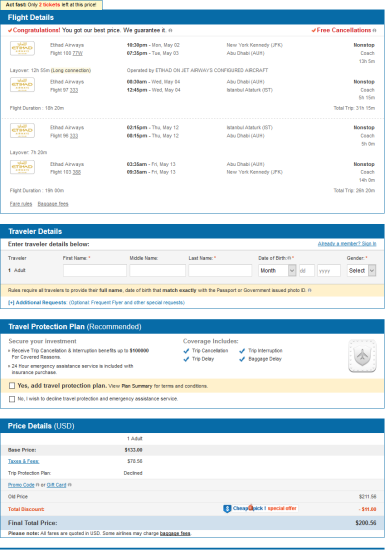Open the Taxes & Fees link
This screenshot has width=385, height=550.
(x=23, y=461)
